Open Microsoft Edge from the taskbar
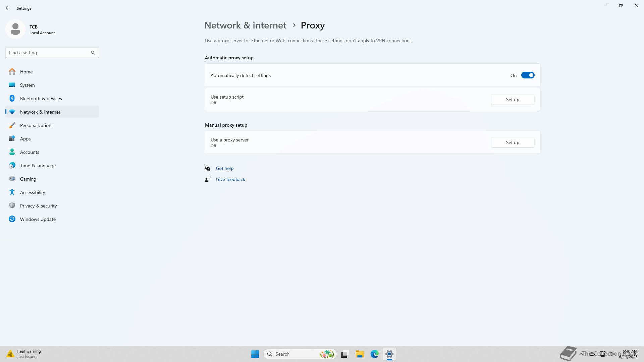The height and width of the screenshot is (362, 644). click(374, 354)
